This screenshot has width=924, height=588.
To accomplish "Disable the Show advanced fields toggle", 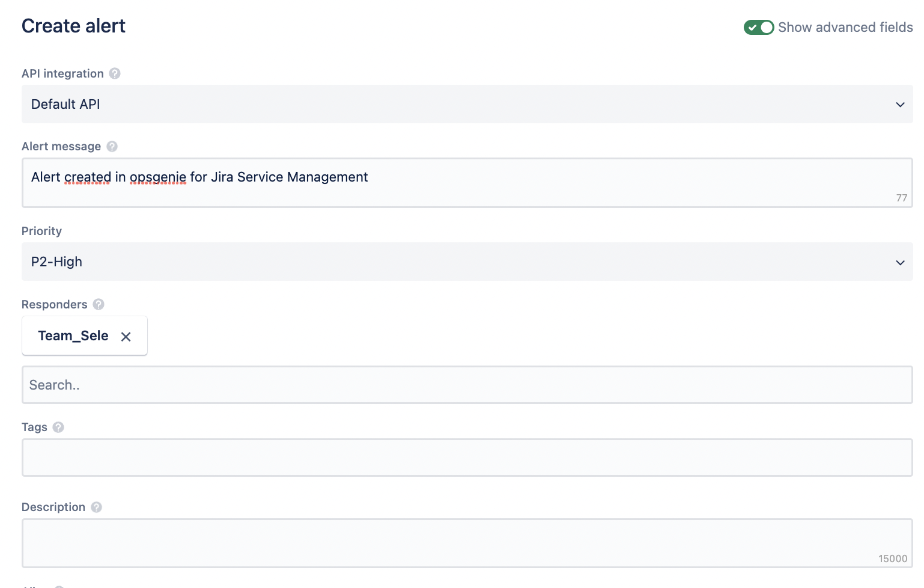I will (x=758, y=27).
